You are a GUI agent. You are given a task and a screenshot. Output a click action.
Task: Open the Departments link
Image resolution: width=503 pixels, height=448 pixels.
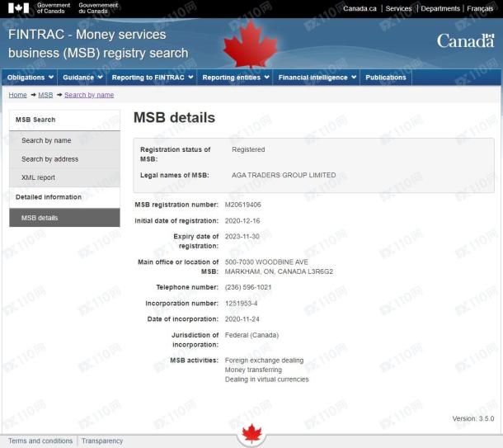coord(440,9)
